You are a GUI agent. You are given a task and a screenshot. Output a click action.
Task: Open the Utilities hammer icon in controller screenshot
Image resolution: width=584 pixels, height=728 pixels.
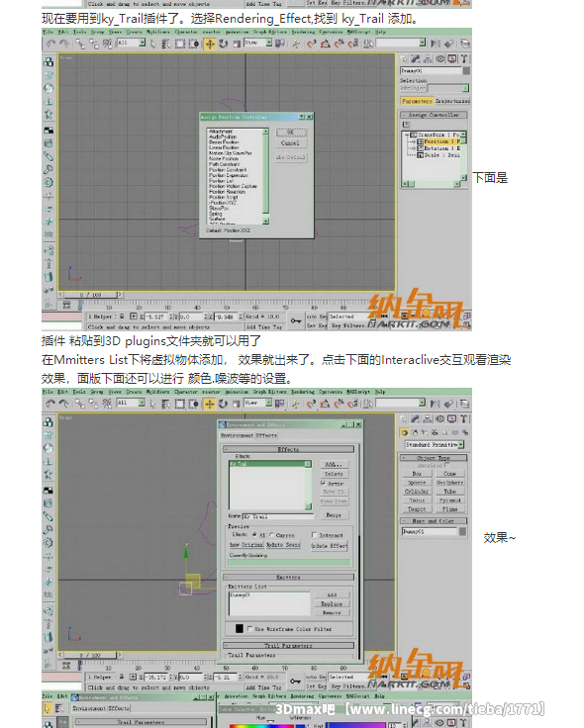point(463,59)
